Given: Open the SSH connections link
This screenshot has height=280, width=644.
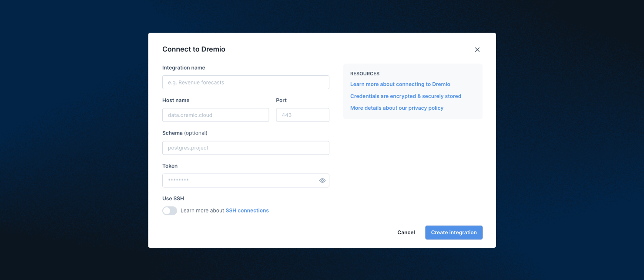Looking at the screenshot, I should click(247, 210).
